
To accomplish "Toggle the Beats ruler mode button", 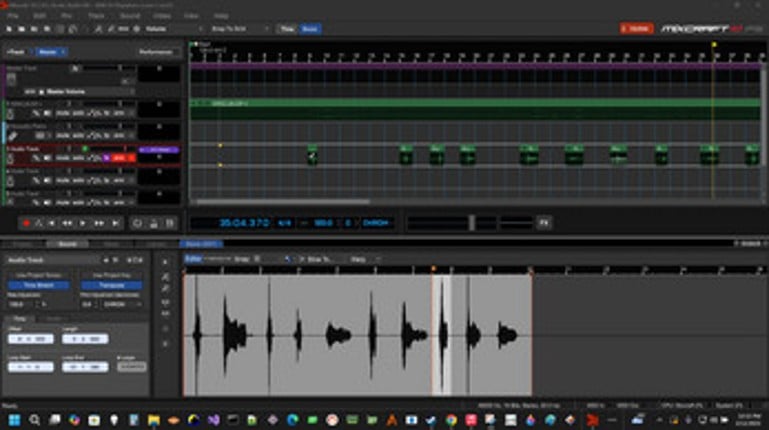I will [x=309, y=29].
